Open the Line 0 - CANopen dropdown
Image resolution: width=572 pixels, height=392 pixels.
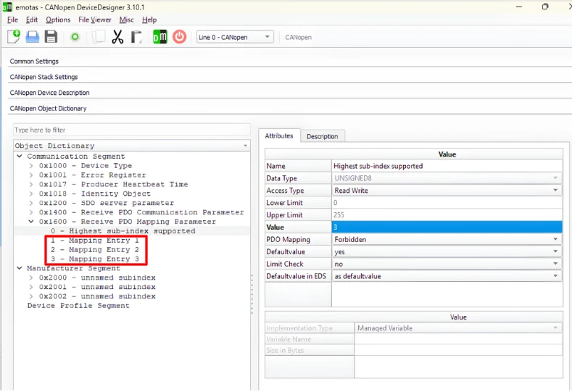click(x=235, y=37)
